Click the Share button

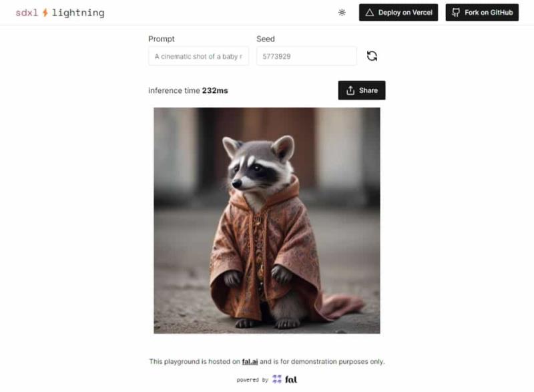tap(362, 90)
